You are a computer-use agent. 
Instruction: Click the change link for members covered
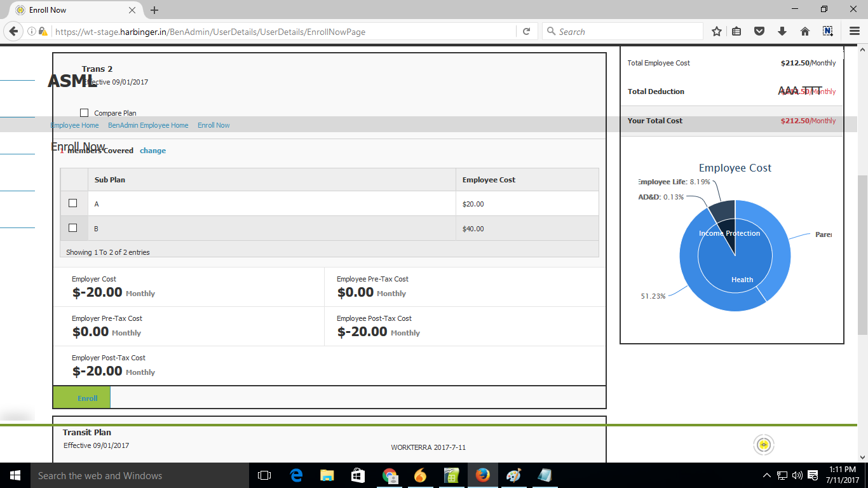tap(153, 151)
